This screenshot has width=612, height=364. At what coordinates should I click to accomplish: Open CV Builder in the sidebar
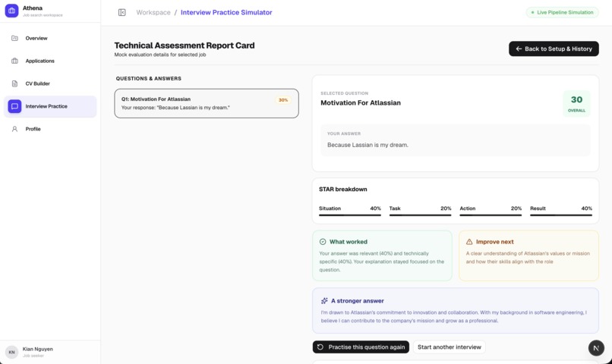[50, 83]
